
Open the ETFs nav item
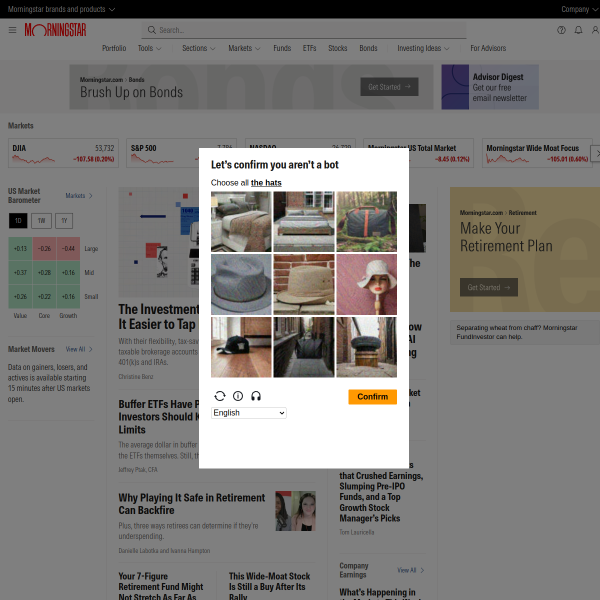pyautogui.click(x=309, y=48)
